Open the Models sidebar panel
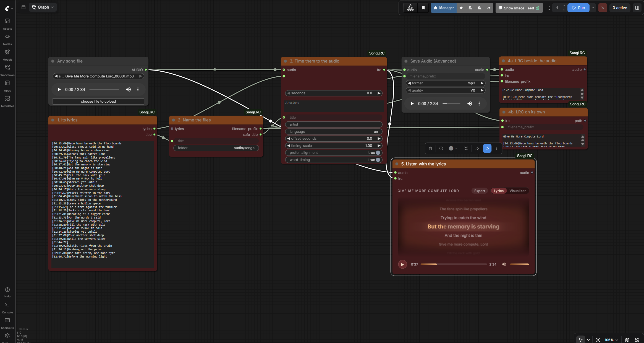Image resolution: width=644 pixels, height=343 pixels. pyautogui.click(x=7, y=55)
